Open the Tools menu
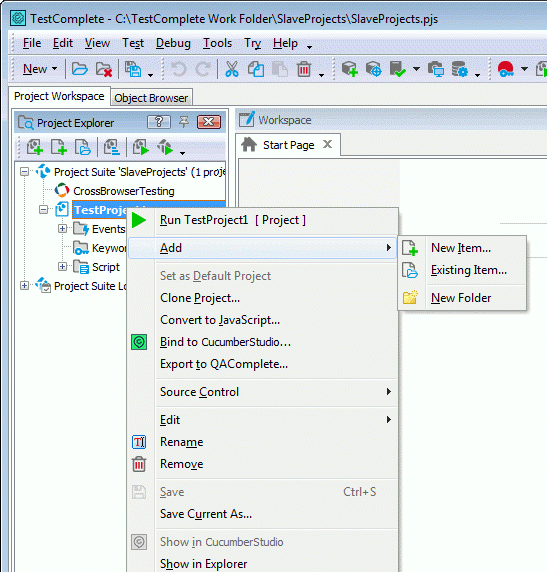 217,43
